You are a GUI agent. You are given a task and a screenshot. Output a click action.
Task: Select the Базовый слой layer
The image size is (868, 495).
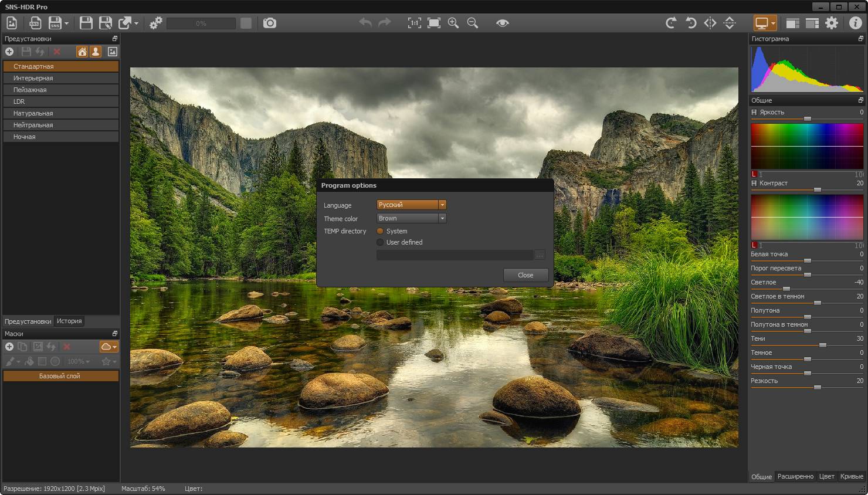[x=61, y=376]
